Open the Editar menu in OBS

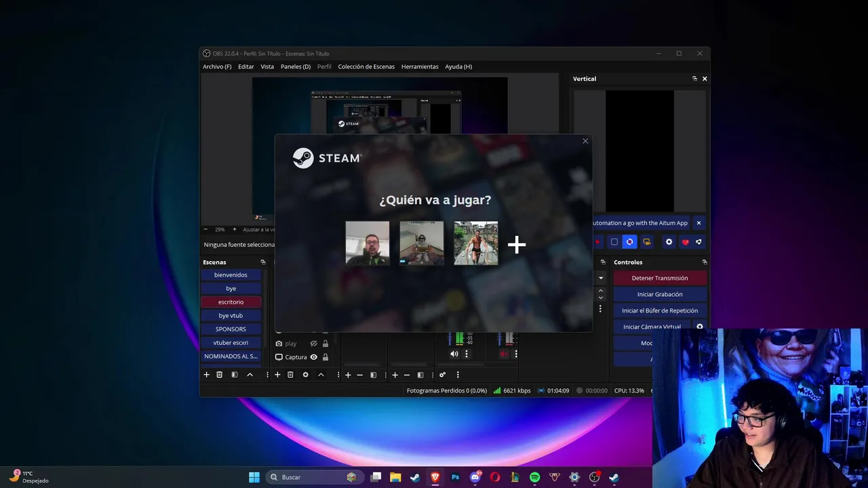(x=246, y=66)
